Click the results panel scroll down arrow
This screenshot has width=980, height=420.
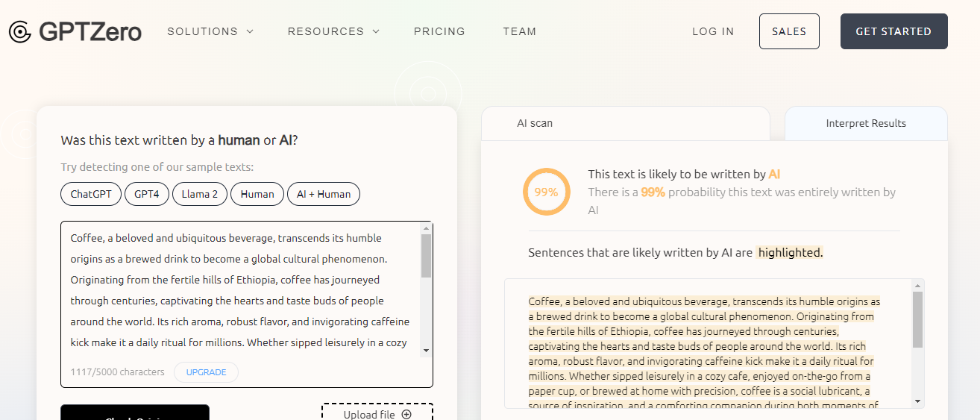(x=917, y=401)
